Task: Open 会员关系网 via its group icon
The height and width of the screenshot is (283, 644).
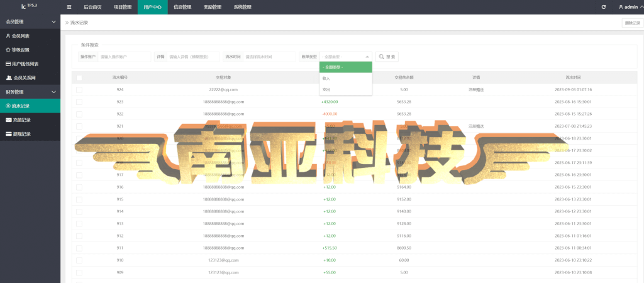Action: pos(9,77)
